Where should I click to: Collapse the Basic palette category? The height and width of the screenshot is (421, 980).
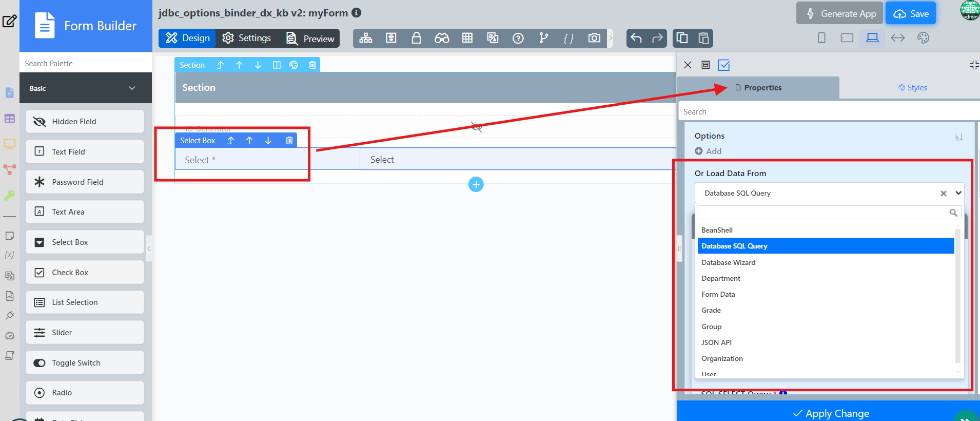[132, 88]
